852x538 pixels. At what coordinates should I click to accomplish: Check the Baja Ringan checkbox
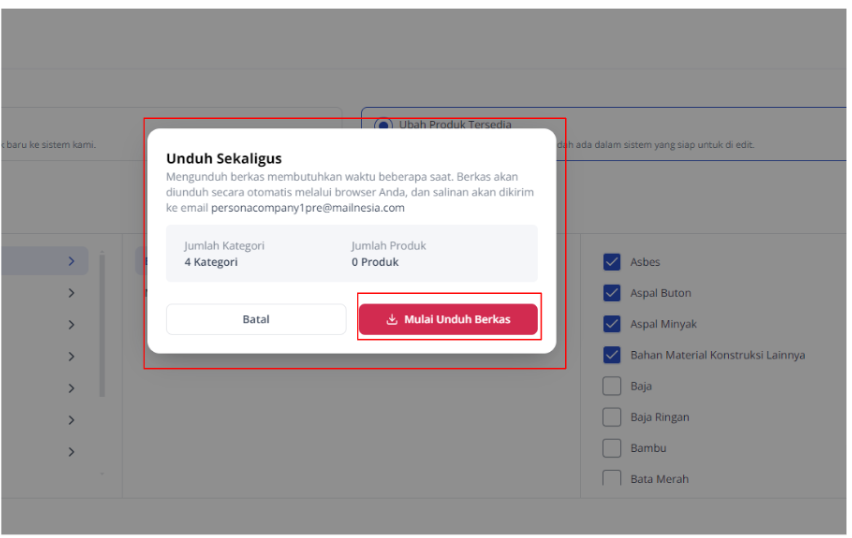(x=612, y=417)
